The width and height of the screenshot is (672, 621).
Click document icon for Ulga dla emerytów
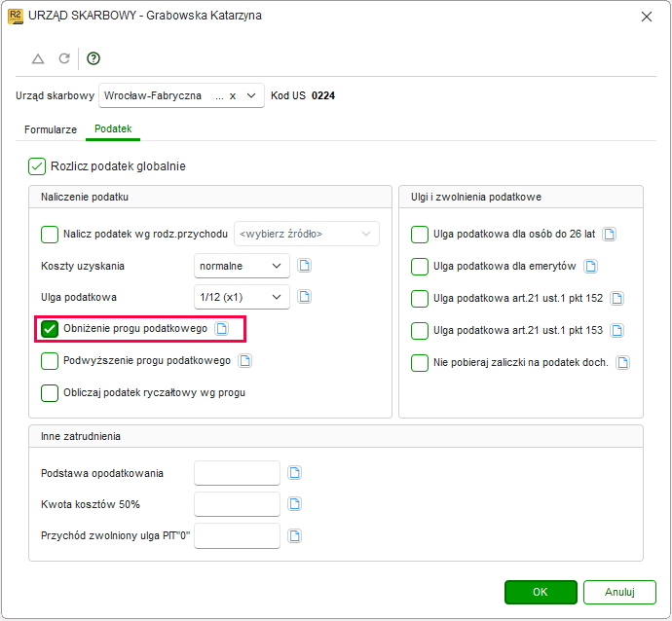click(x=590, y=267)
